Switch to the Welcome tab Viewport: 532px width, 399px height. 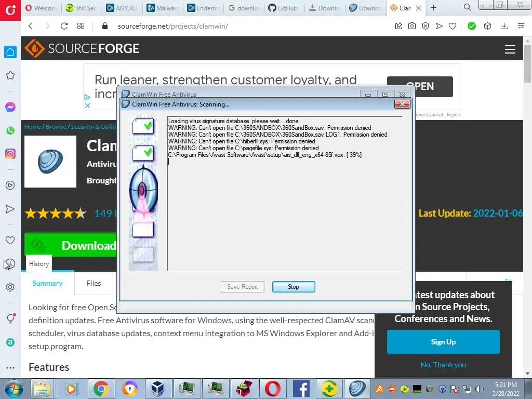(x=41, y=8)
